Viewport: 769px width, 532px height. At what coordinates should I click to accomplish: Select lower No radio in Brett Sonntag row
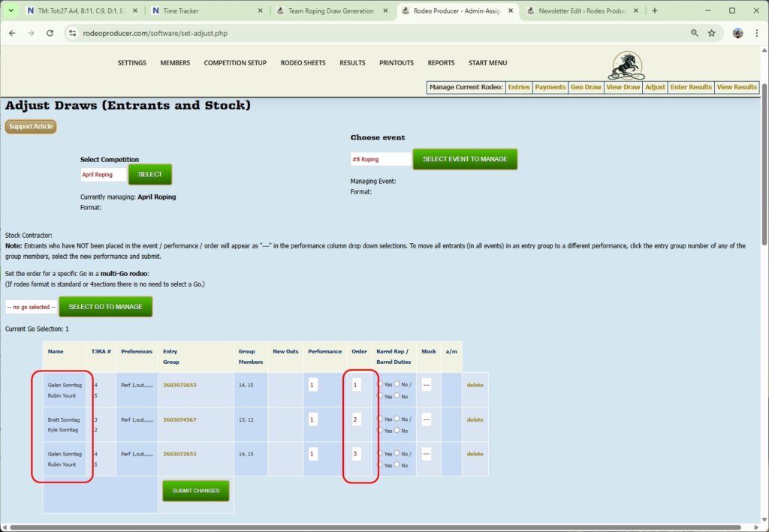(x=397, y=430)
